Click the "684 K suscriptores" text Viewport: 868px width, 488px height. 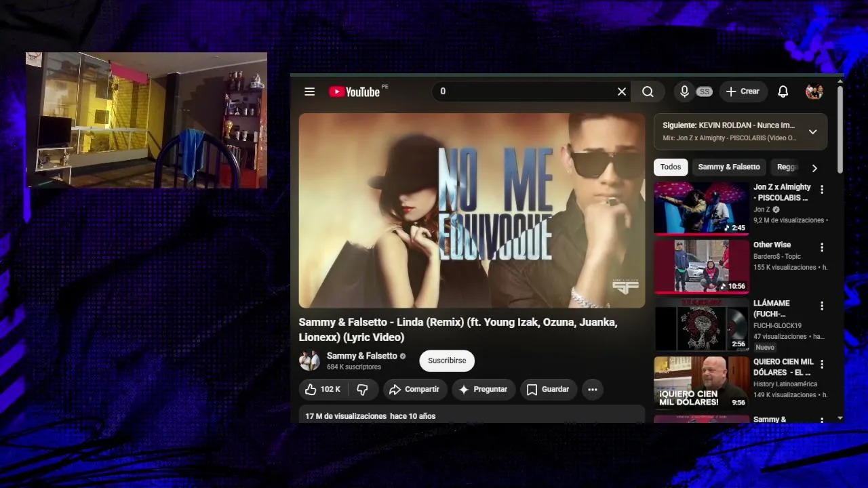point(354,367)
